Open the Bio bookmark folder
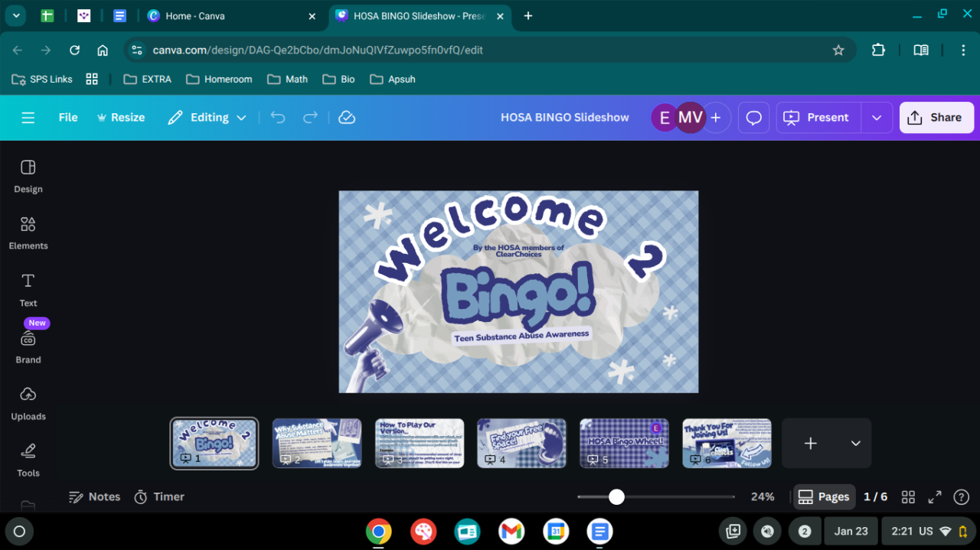Image resolution: width=980 pixels, height=550 pixels. [339, 80]
